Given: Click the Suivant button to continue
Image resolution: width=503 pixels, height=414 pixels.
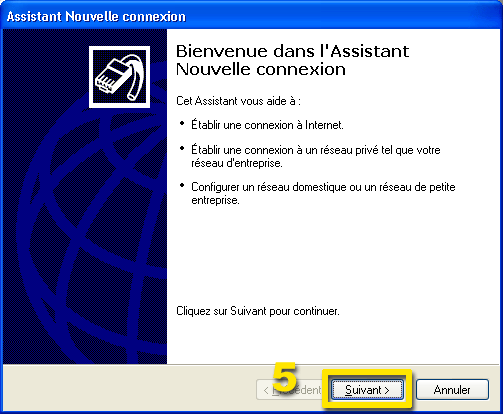Looking at the screenshot, I should pos(367,389).
